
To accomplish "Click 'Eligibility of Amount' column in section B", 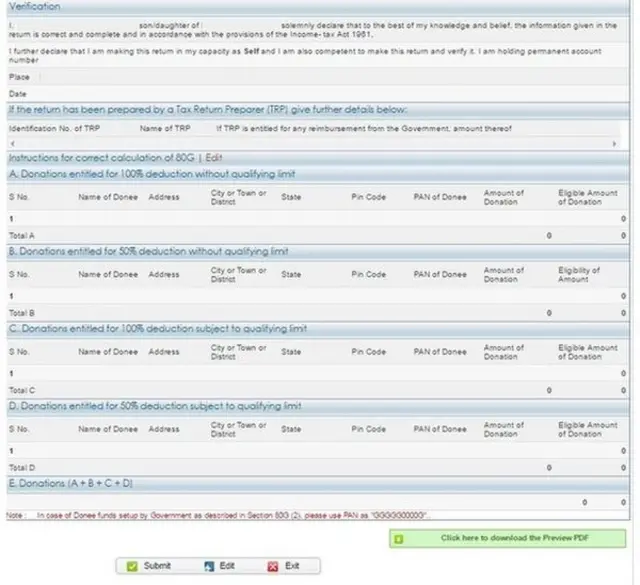I will click(579, 275).
